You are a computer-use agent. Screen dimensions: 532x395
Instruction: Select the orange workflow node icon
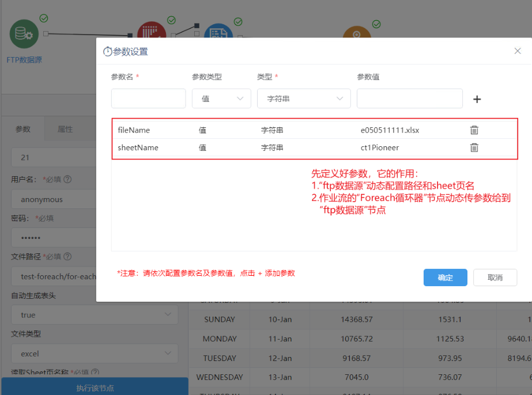(x=357, y=32)
